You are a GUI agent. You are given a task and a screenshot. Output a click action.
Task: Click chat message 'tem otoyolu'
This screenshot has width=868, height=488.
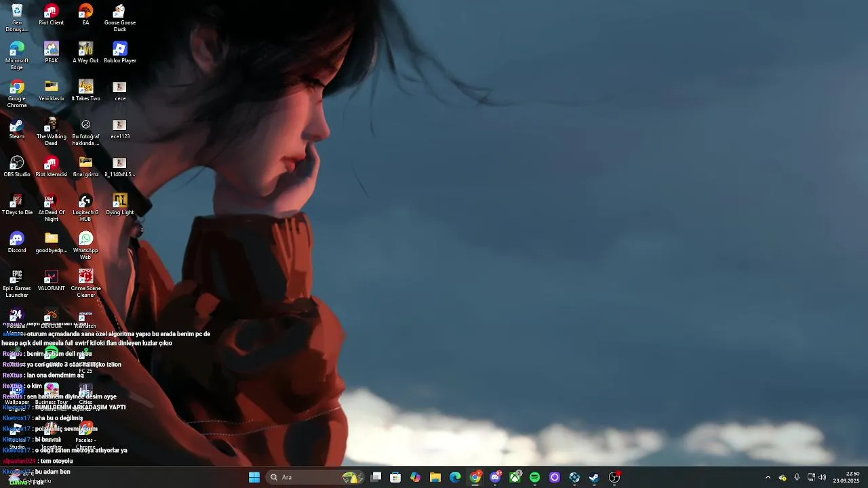pyautogui.click(x=56, y=462)
